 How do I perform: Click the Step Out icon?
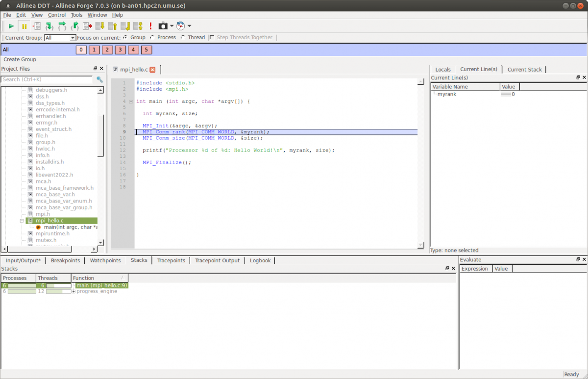coord(75,26)
